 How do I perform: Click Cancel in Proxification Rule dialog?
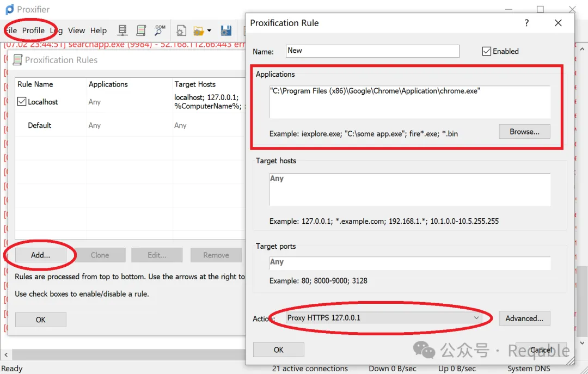pos(541,350)
